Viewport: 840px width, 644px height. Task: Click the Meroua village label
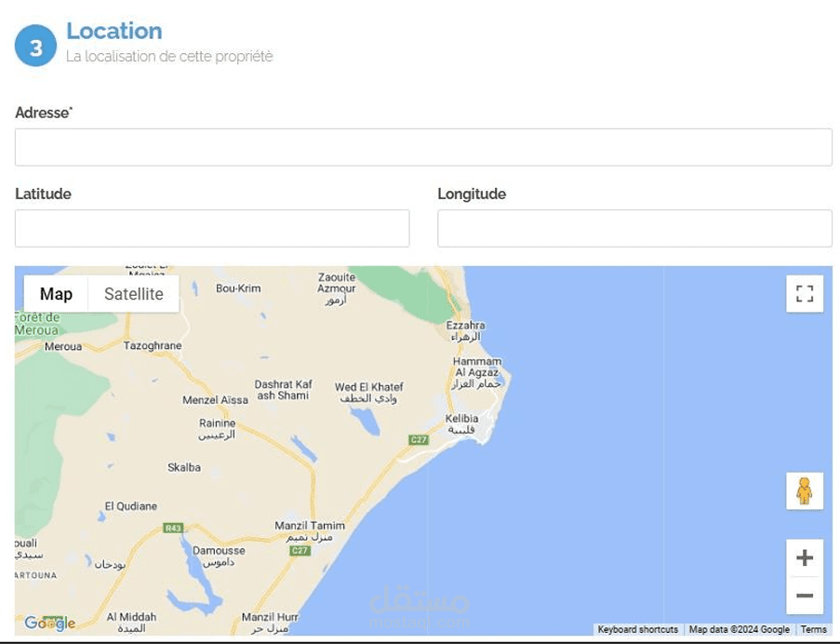coord(63,346)
